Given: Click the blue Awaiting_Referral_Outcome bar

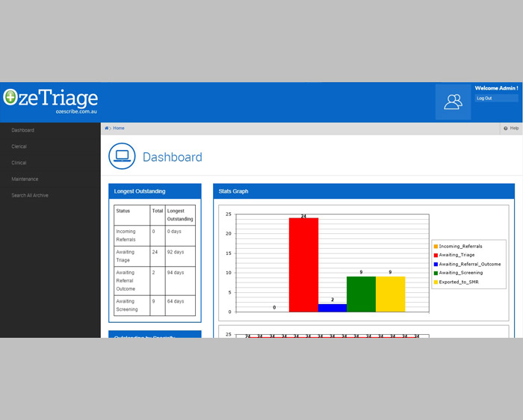Looking at the screenshot, I should point(332,308).
